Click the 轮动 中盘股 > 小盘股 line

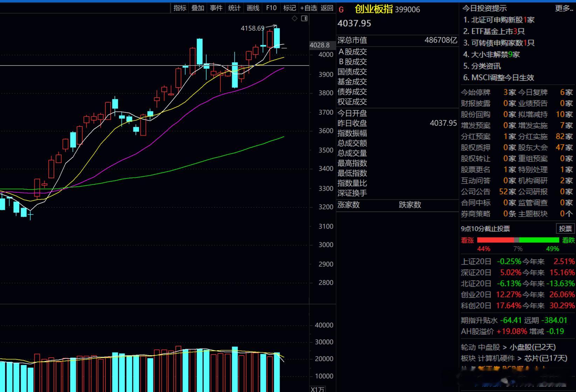(508, 348)
